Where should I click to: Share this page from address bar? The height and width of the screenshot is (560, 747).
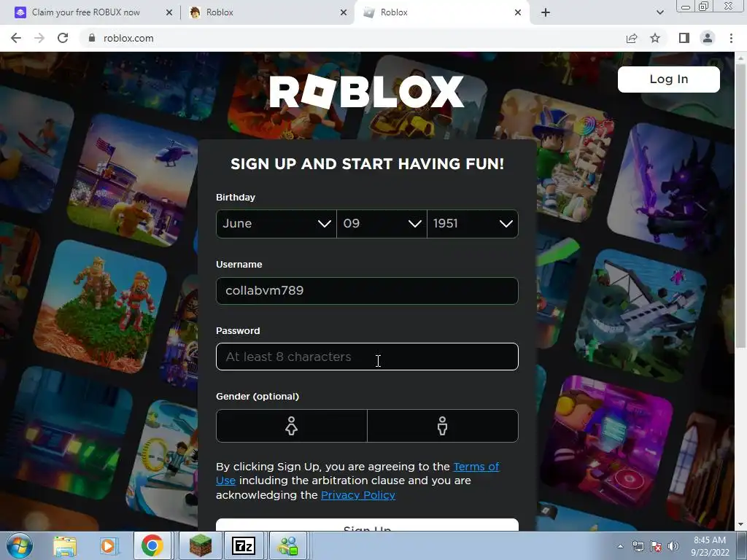click(632, 38)
